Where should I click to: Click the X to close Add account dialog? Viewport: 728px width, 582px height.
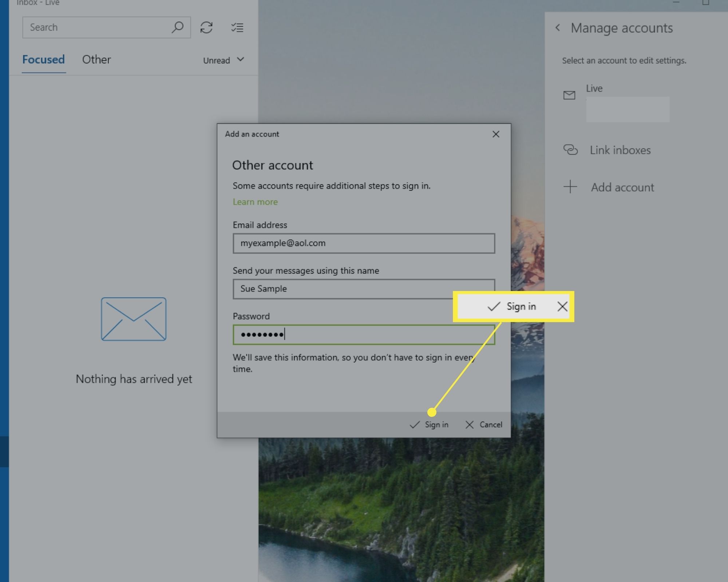pos(496,133)
